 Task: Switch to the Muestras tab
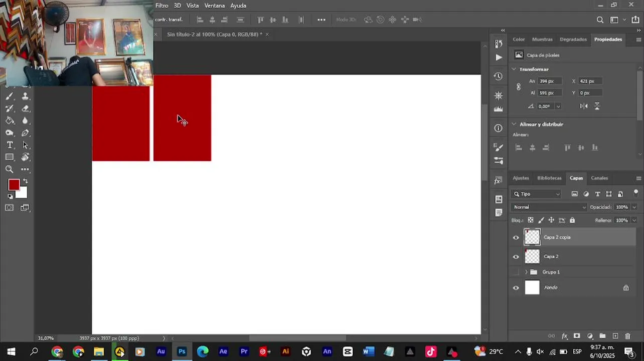pos(542,39)
